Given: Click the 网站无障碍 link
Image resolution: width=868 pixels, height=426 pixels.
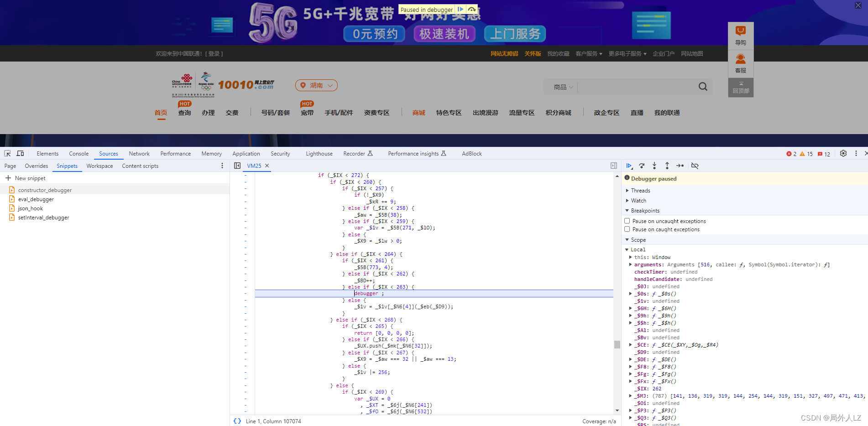Looking at the screenshot, I should (504, 53).
